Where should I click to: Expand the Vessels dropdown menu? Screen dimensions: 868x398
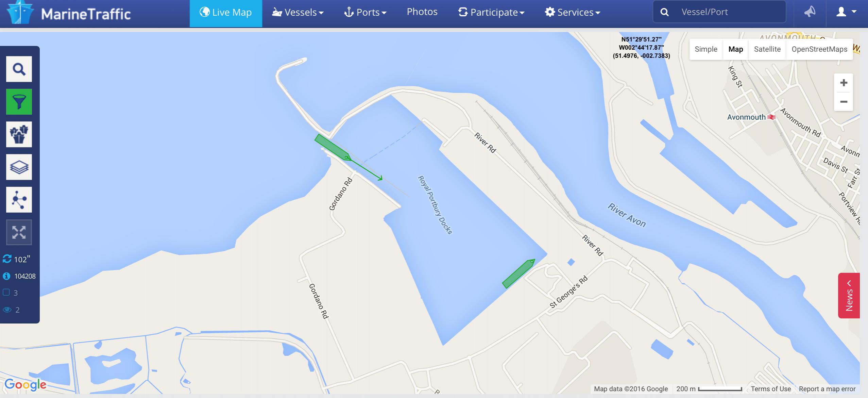coord(298,12)
